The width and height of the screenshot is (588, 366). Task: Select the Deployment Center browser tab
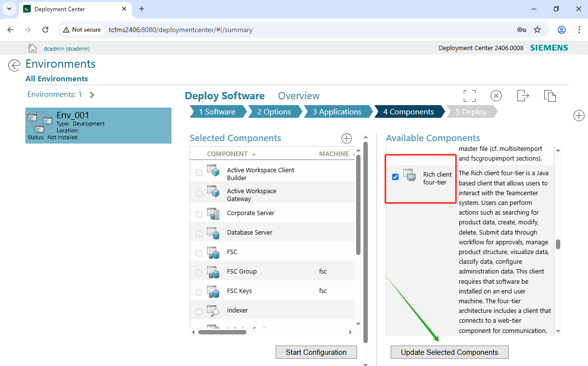point(76,9)
